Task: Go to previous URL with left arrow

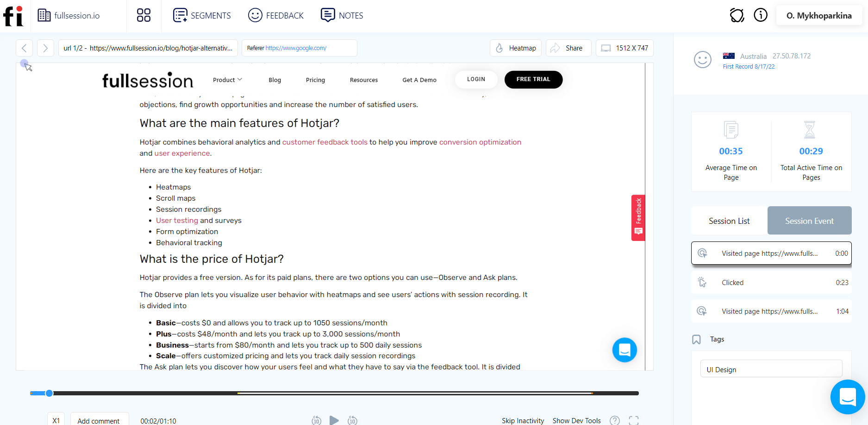Action: (24, 48)
